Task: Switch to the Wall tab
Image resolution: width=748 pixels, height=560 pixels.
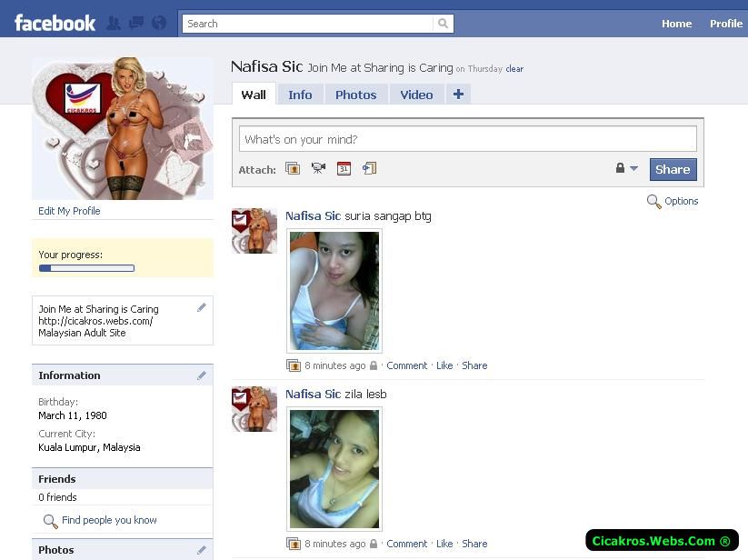Action: (x=254, y=95)
